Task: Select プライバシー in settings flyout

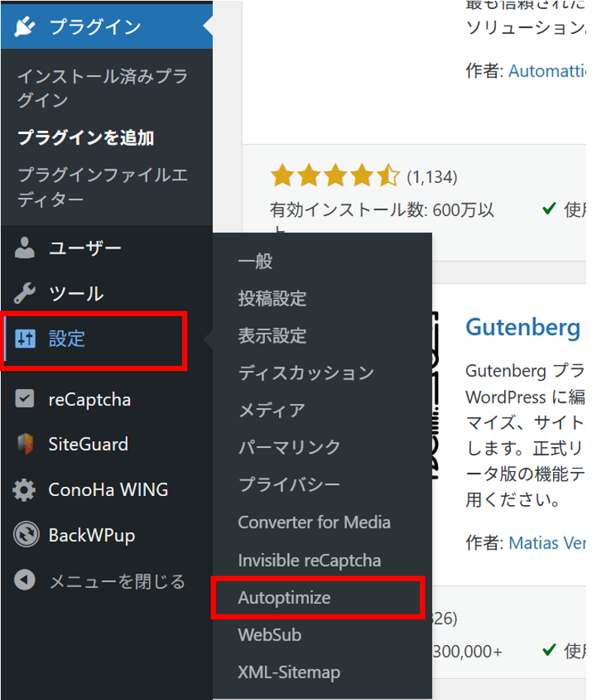Action: [x=289, y=485]
